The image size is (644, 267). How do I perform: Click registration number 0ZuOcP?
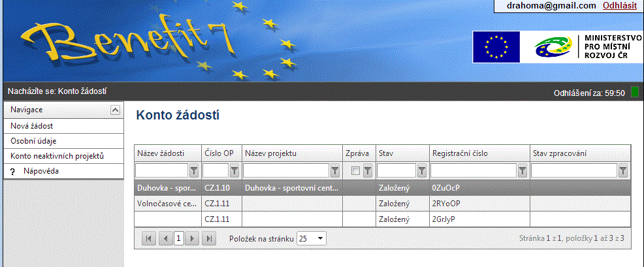pyautogui.click(x=445, y=188)
